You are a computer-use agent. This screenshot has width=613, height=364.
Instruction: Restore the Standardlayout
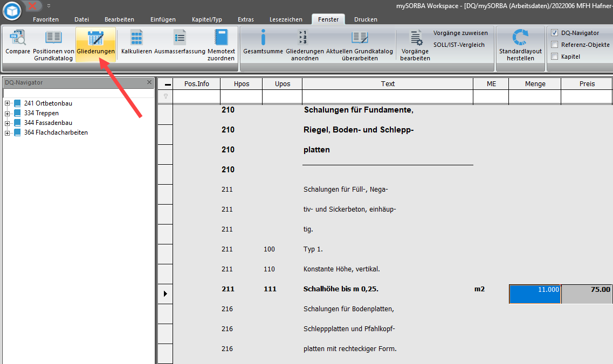(x=520, y=45)
